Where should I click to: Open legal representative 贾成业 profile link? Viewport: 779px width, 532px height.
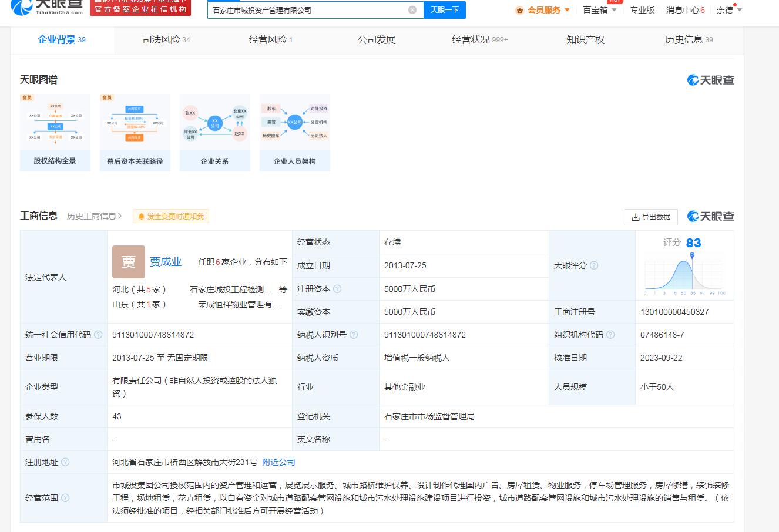[x=166, y=262]
